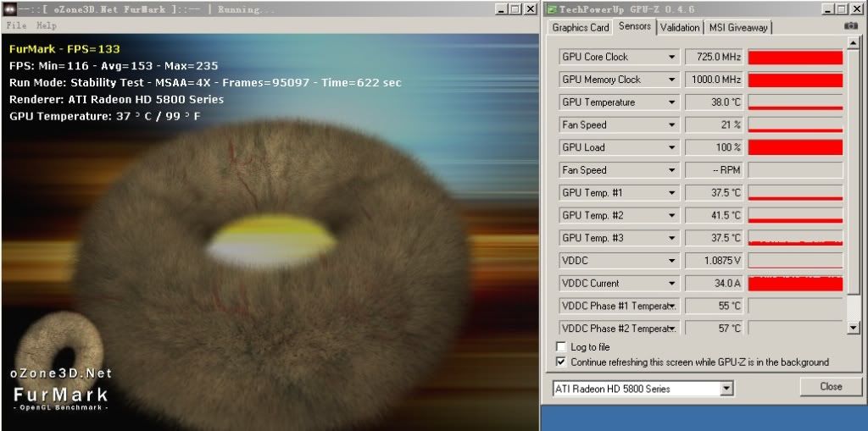Minimize the FurMark window
Screen dimensions: 868x431
pos(502,9)
